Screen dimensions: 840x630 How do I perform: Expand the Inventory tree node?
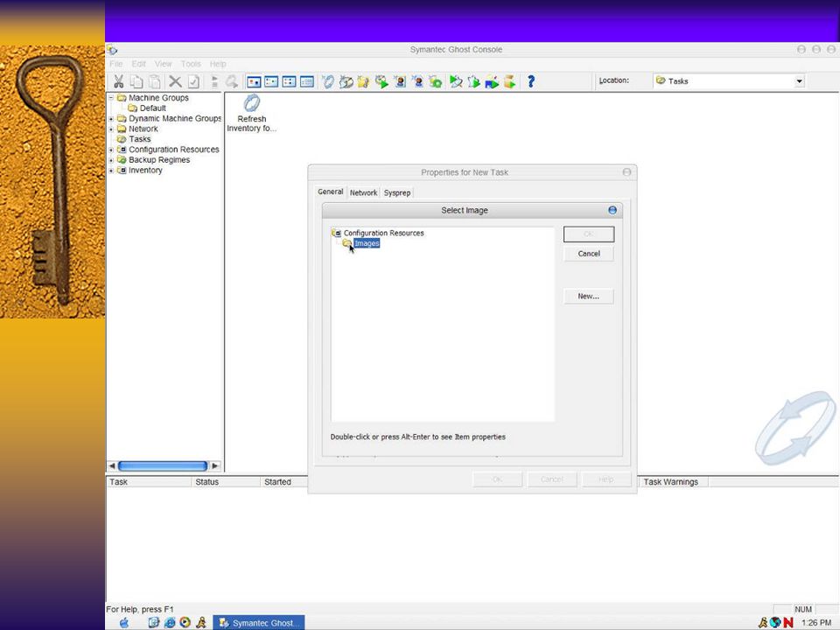pyautogui.click(x=111, y=171)
